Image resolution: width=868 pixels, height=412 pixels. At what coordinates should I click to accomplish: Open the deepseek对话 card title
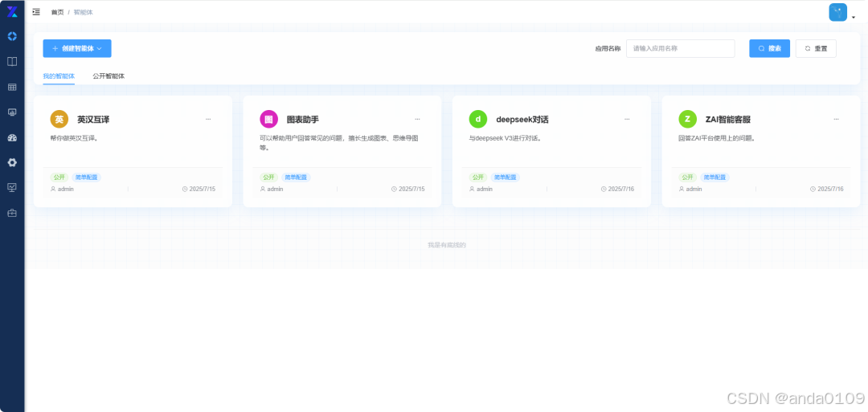[522, 120]
